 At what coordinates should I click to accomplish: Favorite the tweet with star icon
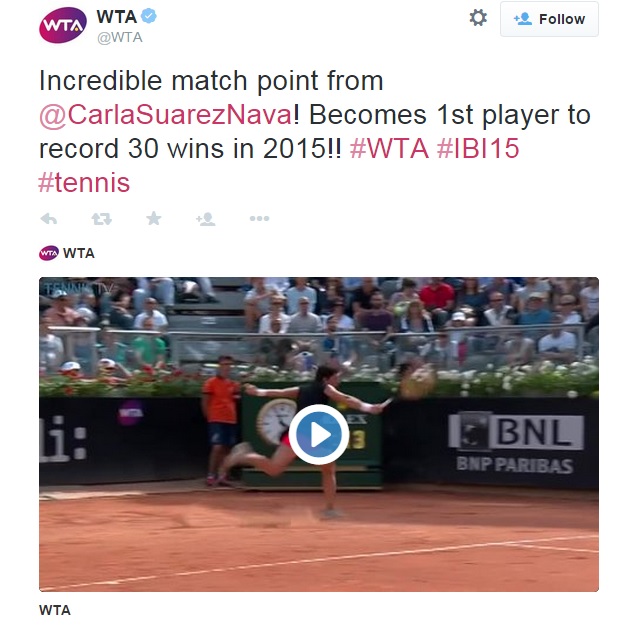[154, 219]
